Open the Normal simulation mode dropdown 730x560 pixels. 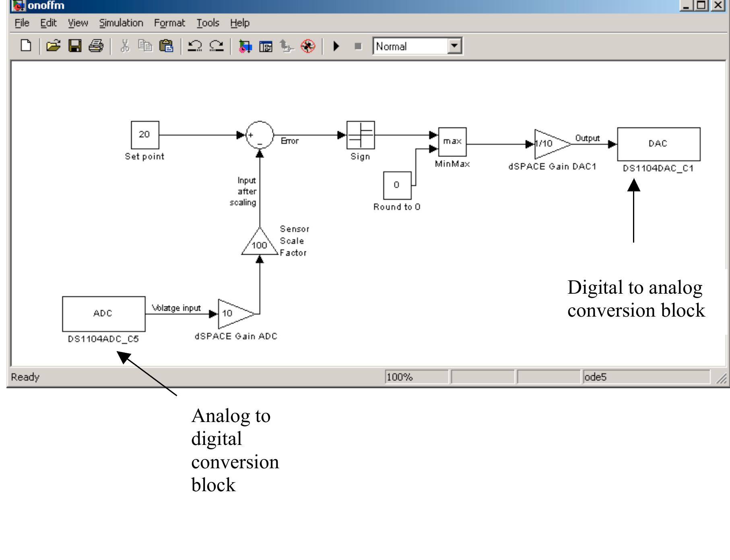tap(454, 46)
